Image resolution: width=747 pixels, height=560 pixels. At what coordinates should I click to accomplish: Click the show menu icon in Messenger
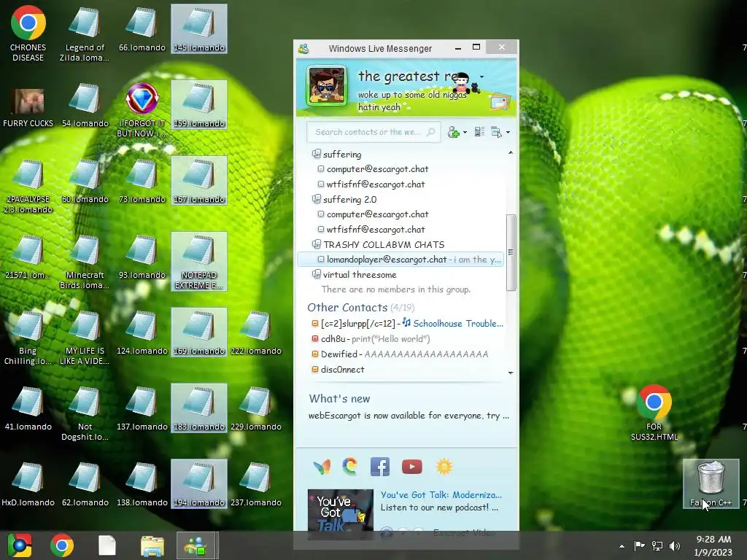pyautogui.click(x=496, y=132)
